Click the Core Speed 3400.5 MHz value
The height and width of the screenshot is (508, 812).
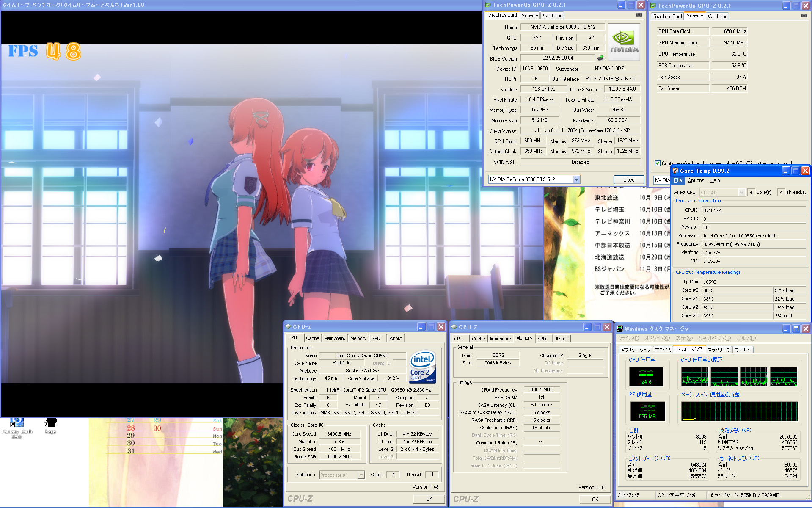(x=339, y=434)
